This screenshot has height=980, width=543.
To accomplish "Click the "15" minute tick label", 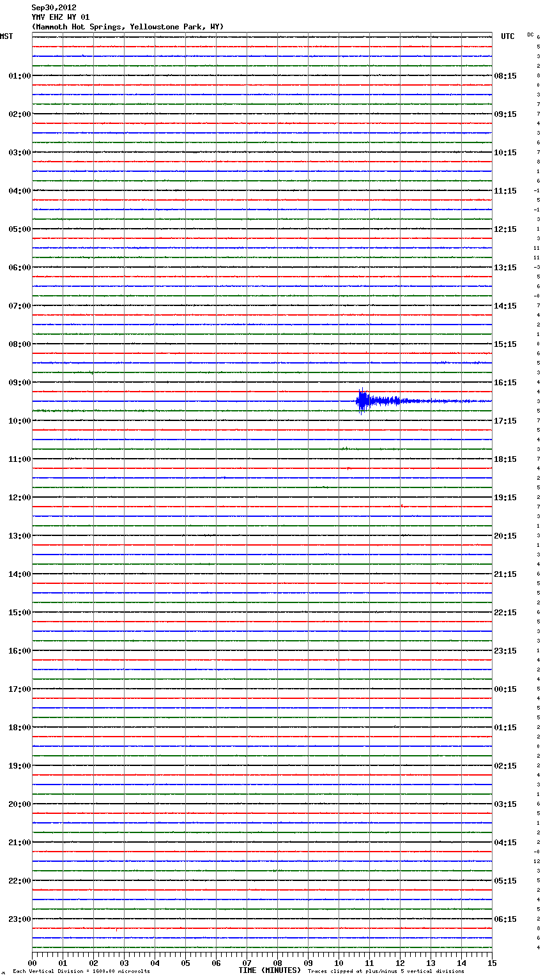I will [x=492, y=963].
